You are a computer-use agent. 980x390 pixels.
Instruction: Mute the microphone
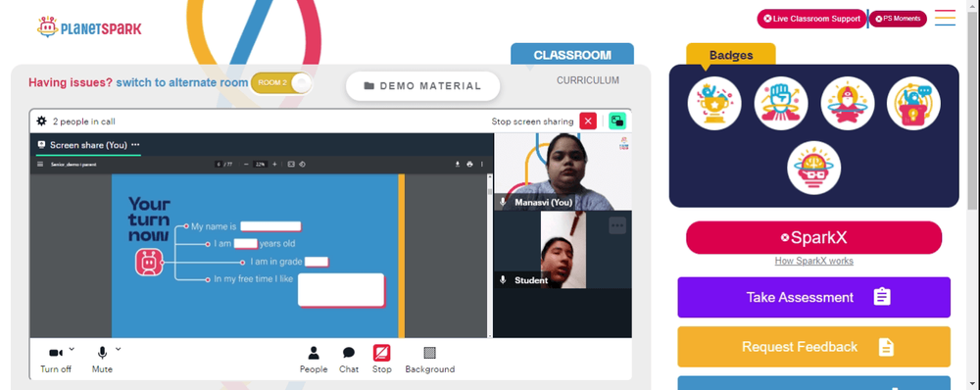[x=102, y=360]
